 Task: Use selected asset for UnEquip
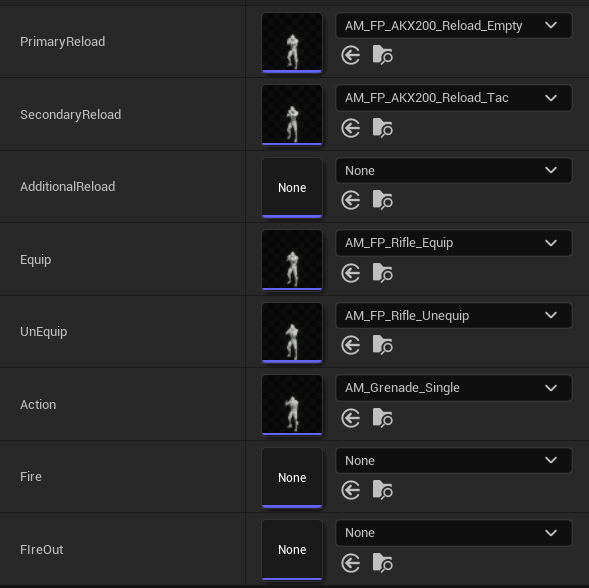(350, 345)
